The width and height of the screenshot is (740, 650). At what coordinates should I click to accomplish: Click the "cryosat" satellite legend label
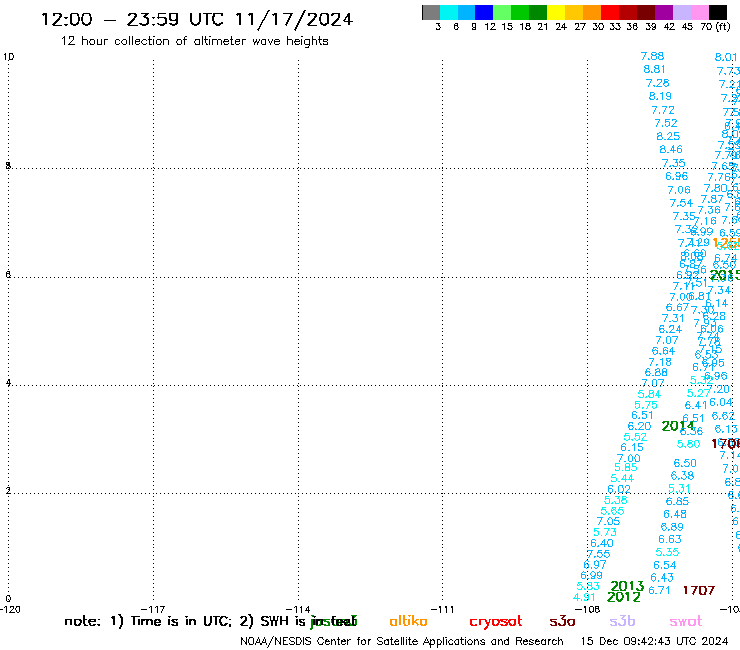coord(496,621)
